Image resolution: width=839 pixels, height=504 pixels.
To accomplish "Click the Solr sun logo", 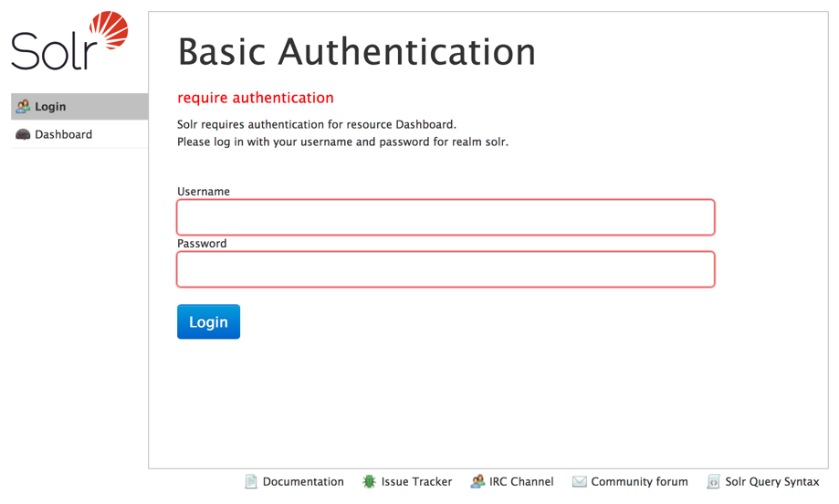I will pyautogui.click(x=106, y=35).
